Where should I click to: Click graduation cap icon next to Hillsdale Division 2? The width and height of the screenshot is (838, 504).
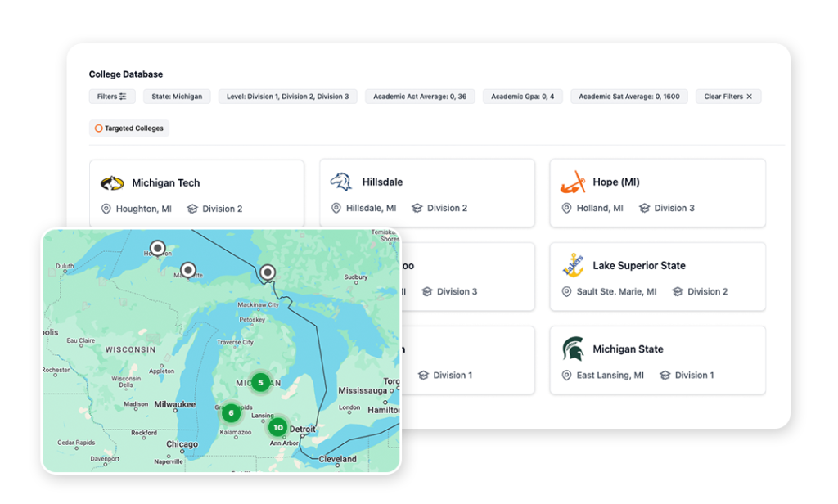pos(417,209)
